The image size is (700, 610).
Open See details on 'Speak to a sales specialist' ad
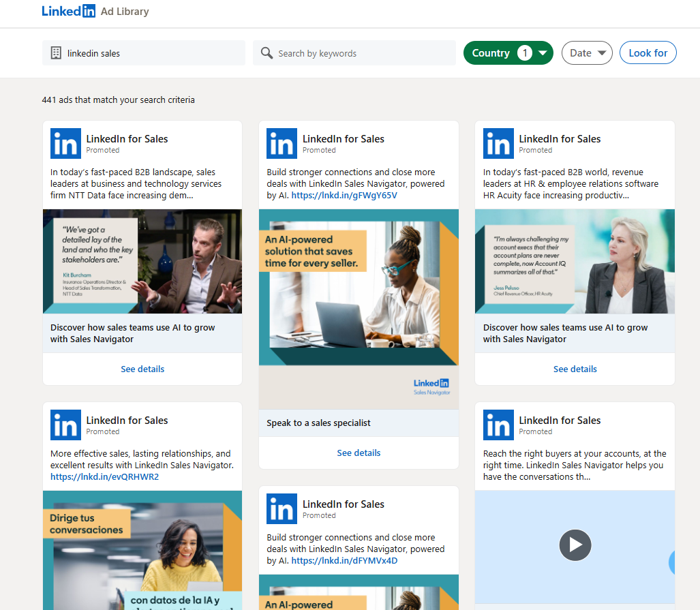pyautogui.click(x=359, y=453)
